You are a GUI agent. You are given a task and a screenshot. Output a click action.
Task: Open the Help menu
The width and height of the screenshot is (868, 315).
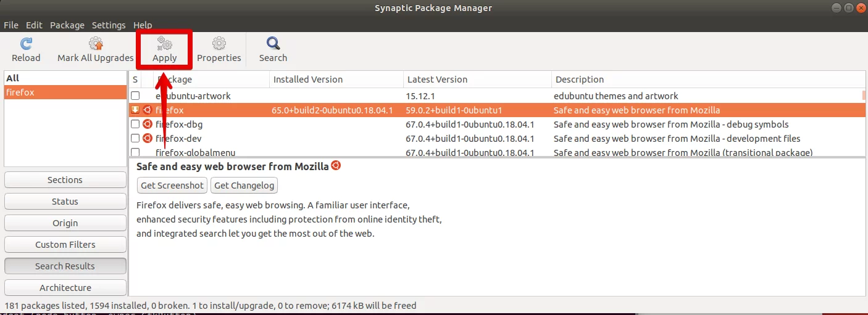coord(143,25)
